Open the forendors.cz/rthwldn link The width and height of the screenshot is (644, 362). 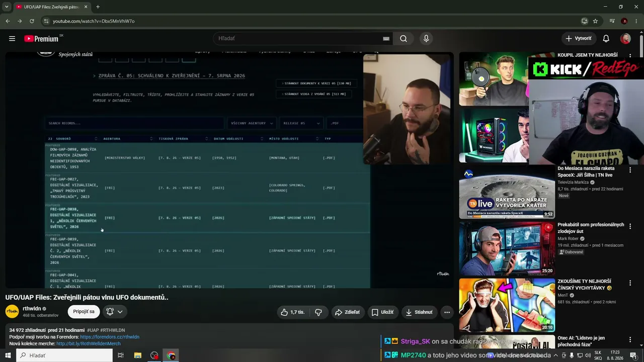110,337
